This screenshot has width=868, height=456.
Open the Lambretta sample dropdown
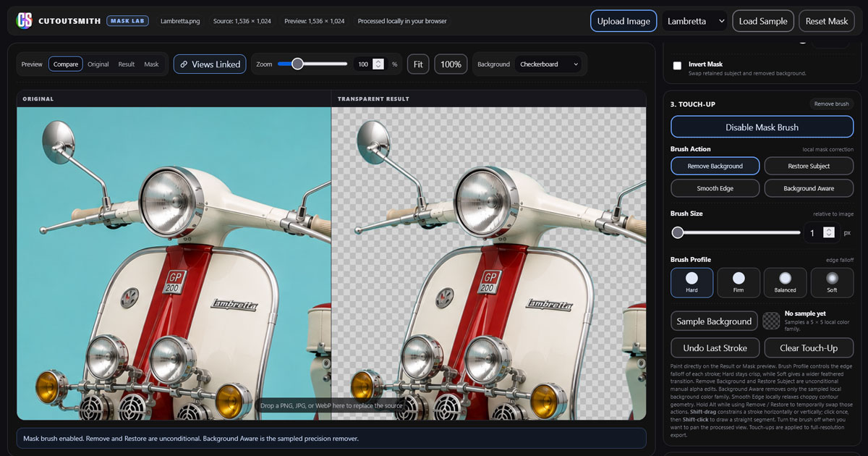(x=694, y=21)
